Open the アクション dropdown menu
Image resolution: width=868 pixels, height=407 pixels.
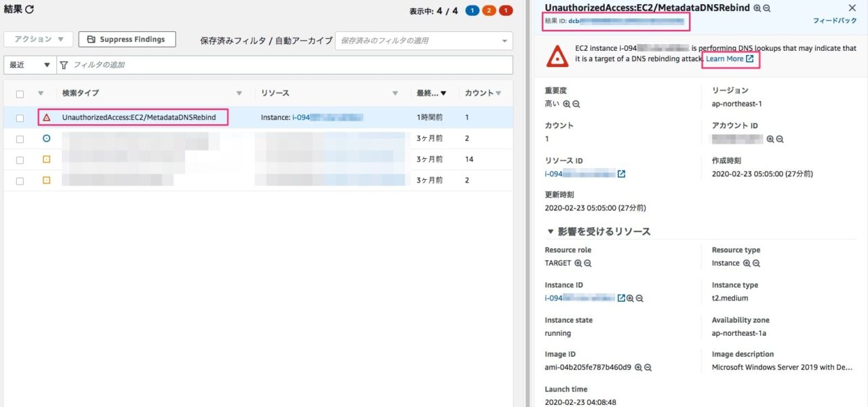(x=39, y=39)
